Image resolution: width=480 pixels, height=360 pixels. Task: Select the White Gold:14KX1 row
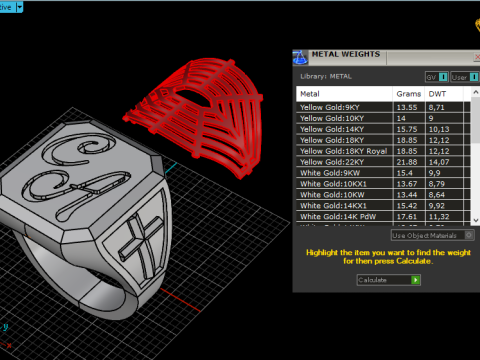[383, 206]
